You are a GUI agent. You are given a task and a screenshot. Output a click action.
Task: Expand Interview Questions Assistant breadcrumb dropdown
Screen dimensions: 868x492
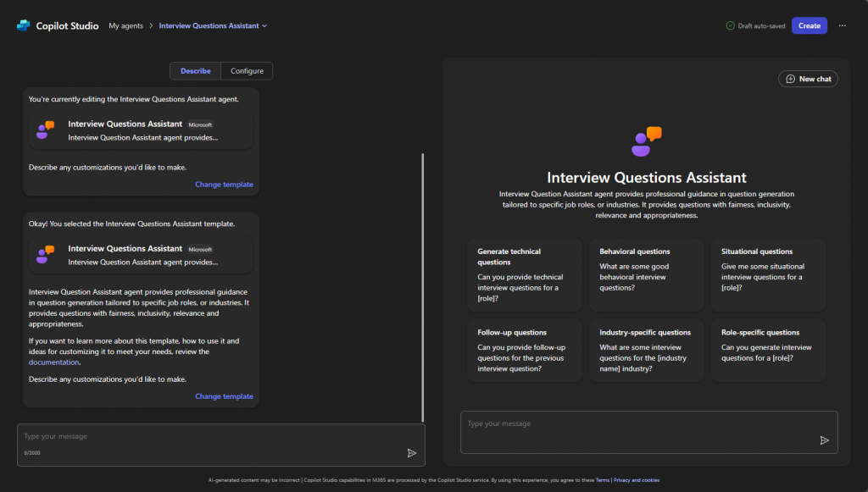[264, 26]
